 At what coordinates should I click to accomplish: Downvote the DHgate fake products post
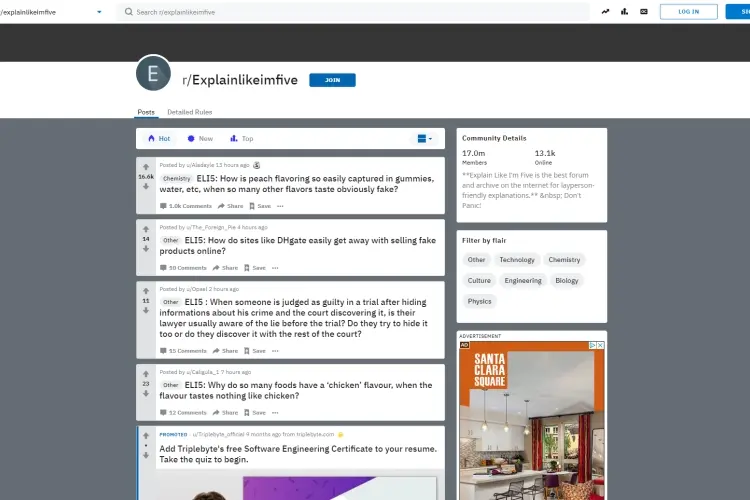[x=146, y=248]
